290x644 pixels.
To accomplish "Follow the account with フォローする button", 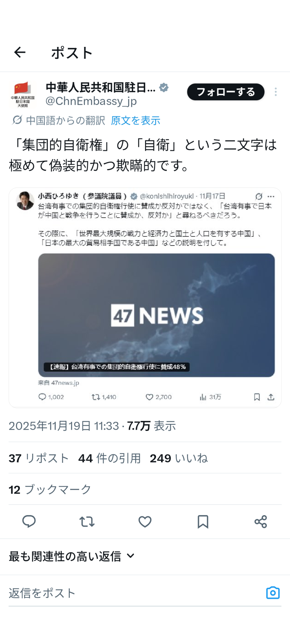I will (226, 92).
